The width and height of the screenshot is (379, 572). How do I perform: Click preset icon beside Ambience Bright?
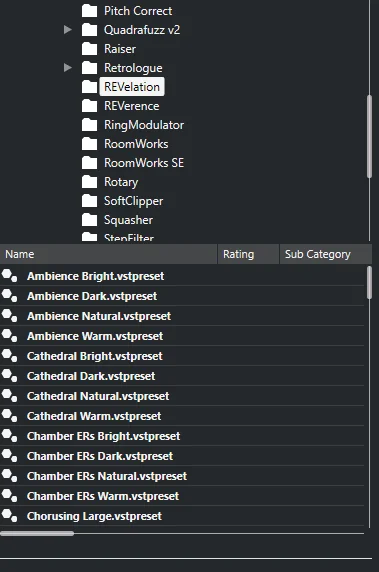[x=9, y=276]
